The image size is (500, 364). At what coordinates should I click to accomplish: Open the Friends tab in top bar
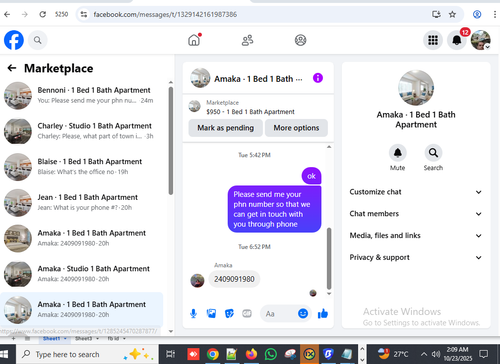pyautogui.click(x=247, y=40)
